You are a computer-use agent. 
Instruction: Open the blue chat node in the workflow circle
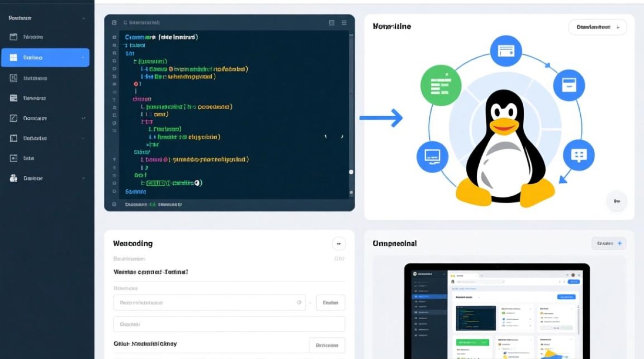tap(578, 156)
